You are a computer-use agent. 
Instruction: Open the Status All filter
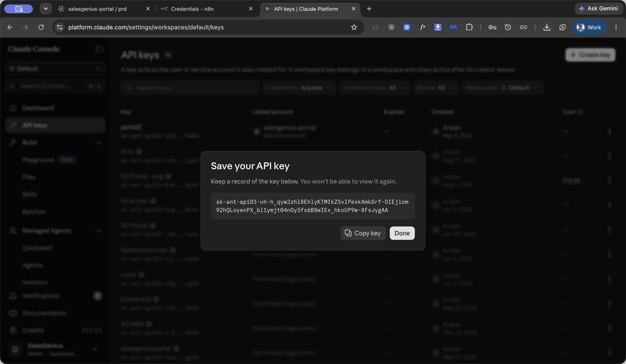[x=436, y=88]
